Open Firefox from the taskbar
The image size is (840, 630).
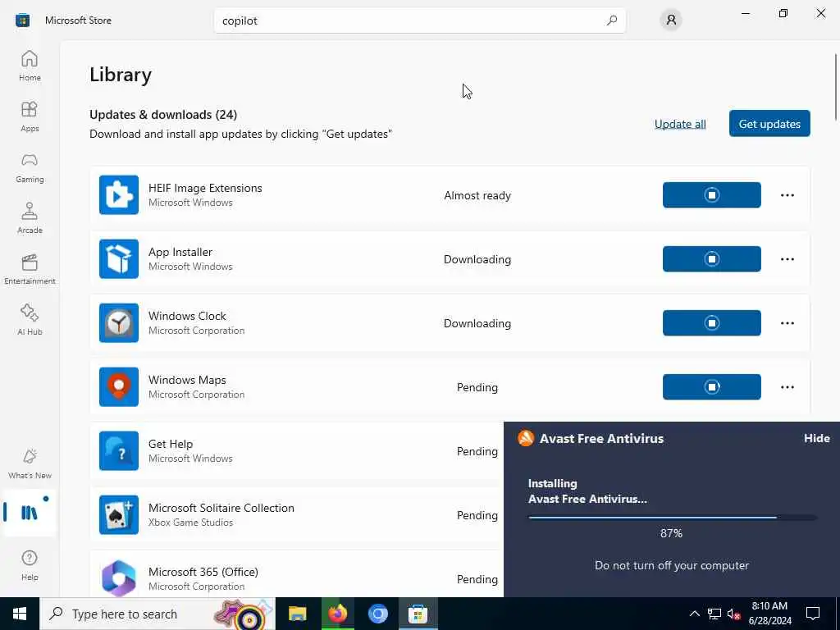[x=337, y=614]
